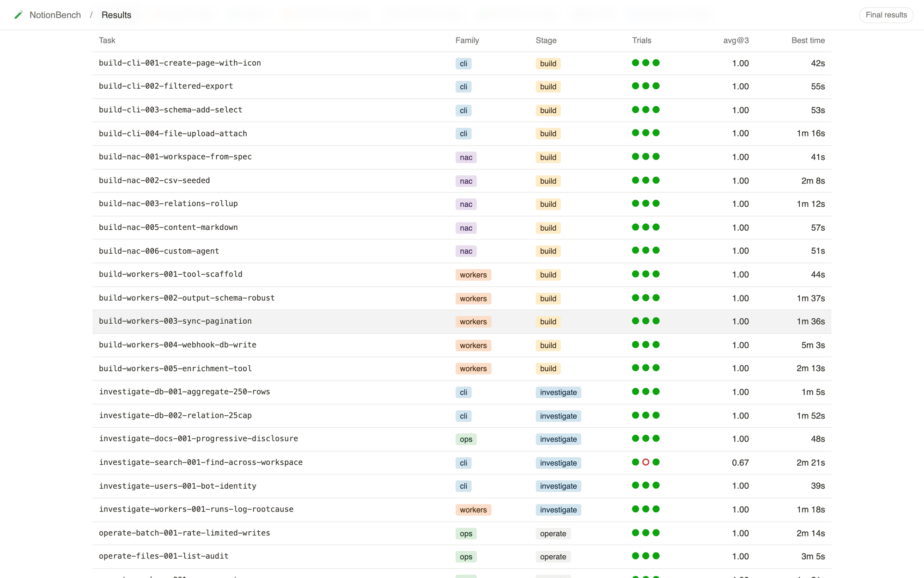
Task: Click the Final results button
Action: click(886, 15)
